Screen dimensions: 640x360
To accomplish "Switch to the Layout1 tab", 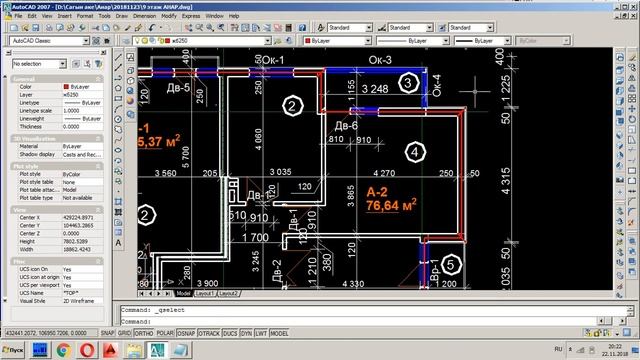I will coord(204,293).
